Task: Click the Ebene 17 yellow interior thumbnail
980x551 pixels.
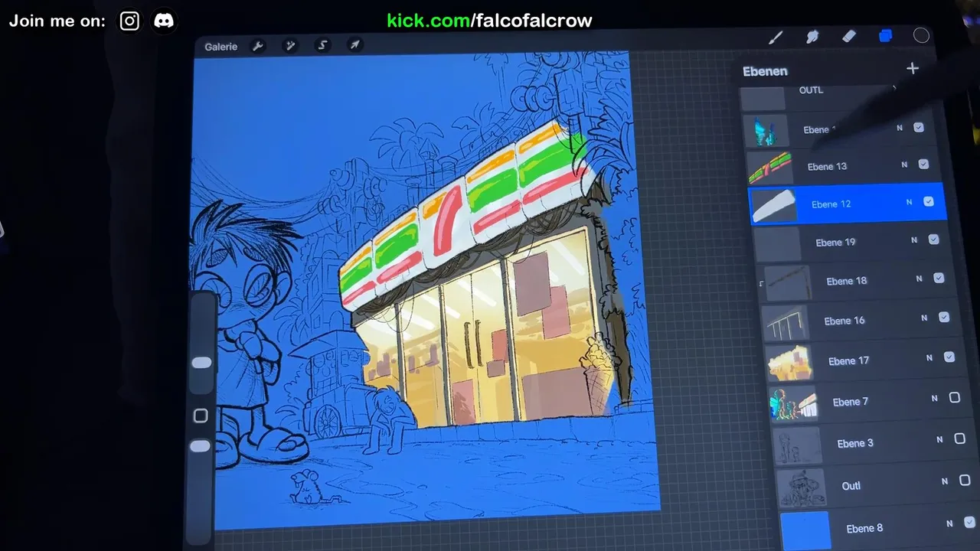Action: 789,363
